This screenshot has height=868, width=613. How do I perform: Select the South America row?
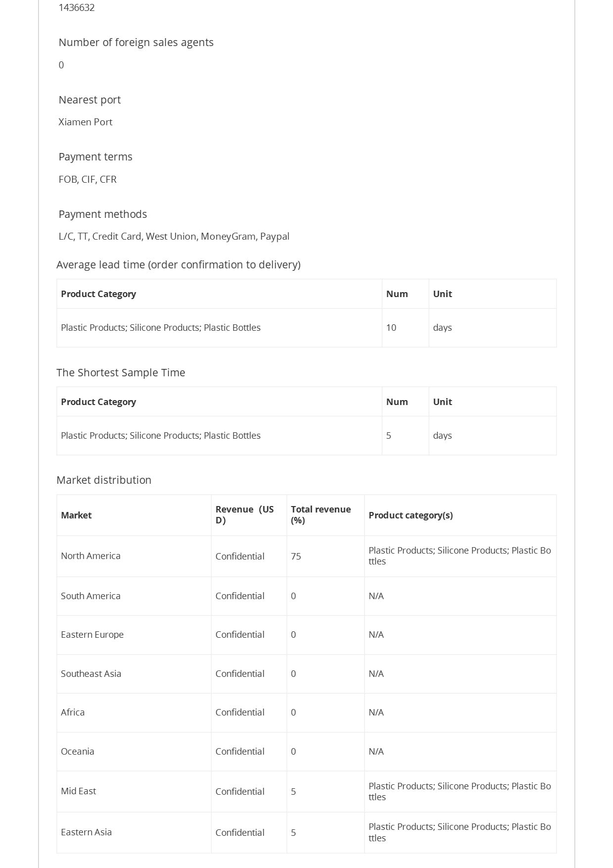coord(306,596)
